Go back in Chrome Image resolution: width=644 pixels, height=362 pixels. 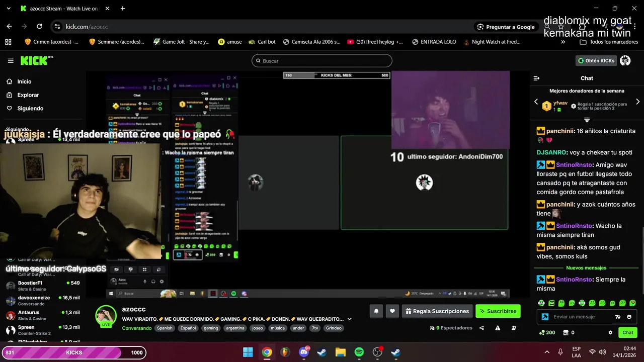point(9,27)
